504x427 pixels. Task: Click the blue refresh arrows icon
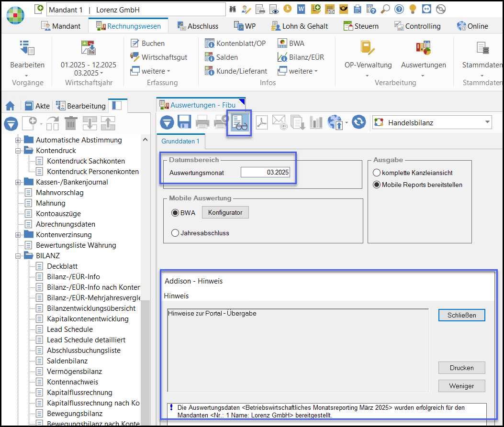point(358,122)
